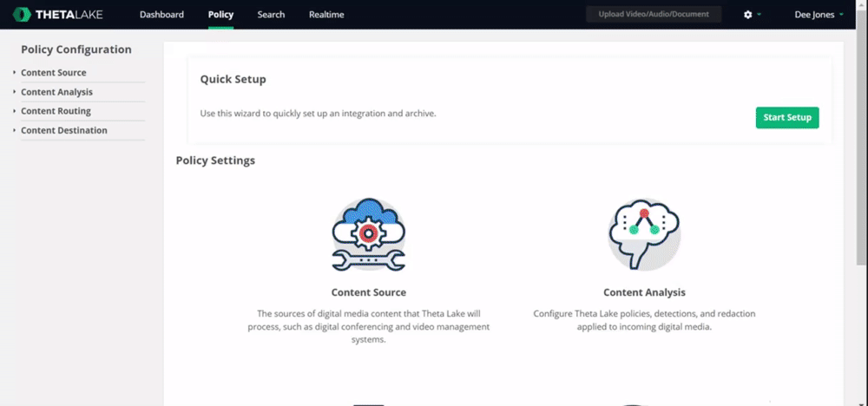Open the Content Source card title
Viewport: 868px width, 406px height.
point(369,292)
